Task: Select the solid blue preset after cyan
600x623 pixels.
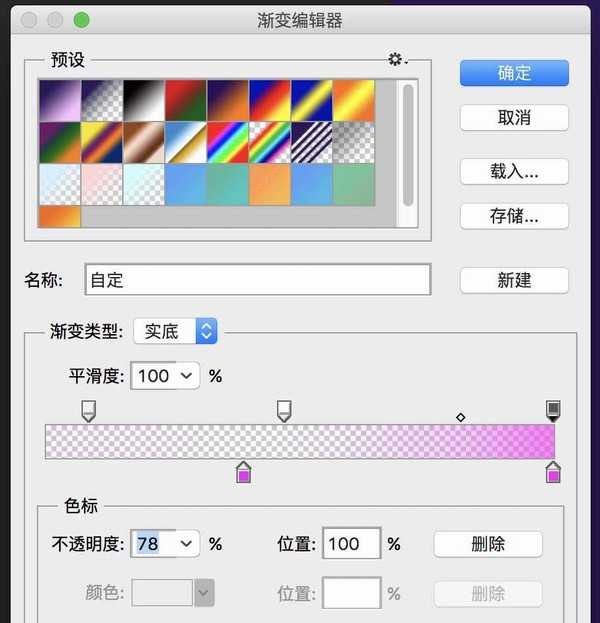Action: (186, 185)
